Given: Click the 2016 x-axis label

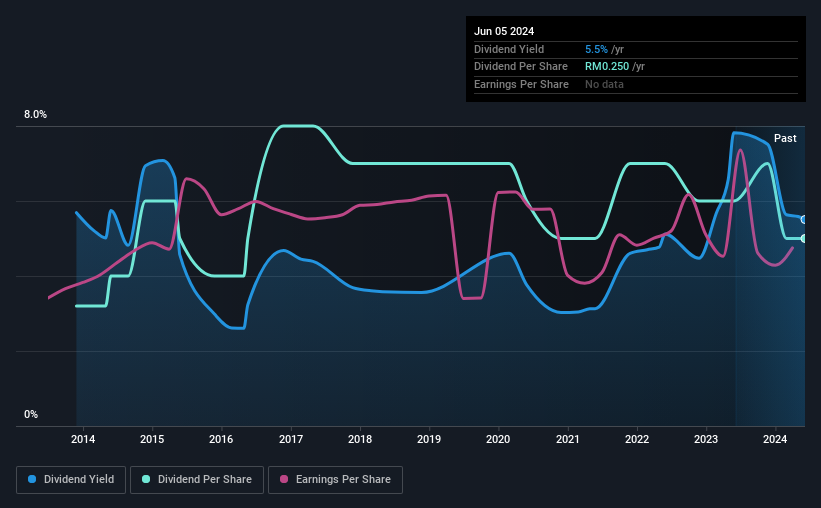Looking at the screenshot, I should point(221,439).
